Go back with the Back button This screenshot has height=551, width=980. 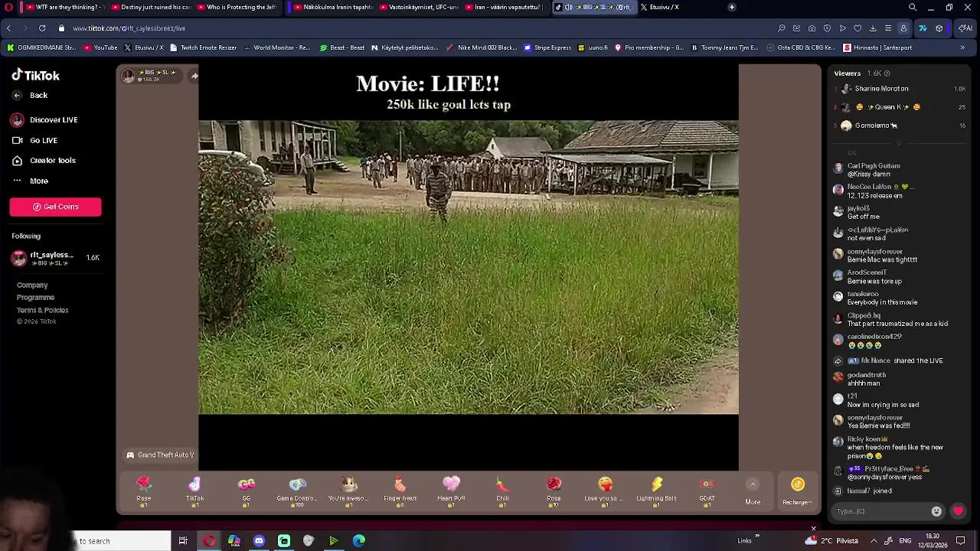[x=30, y=96]
